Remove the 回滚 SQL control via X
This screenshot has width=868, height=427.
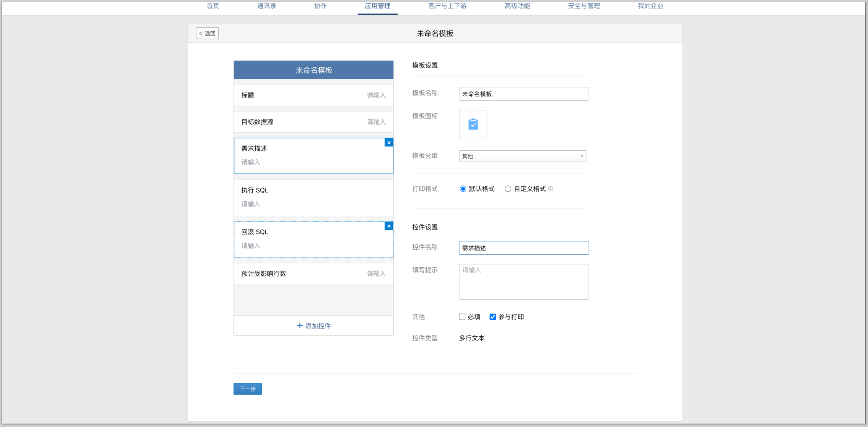(x=389, y=226)
